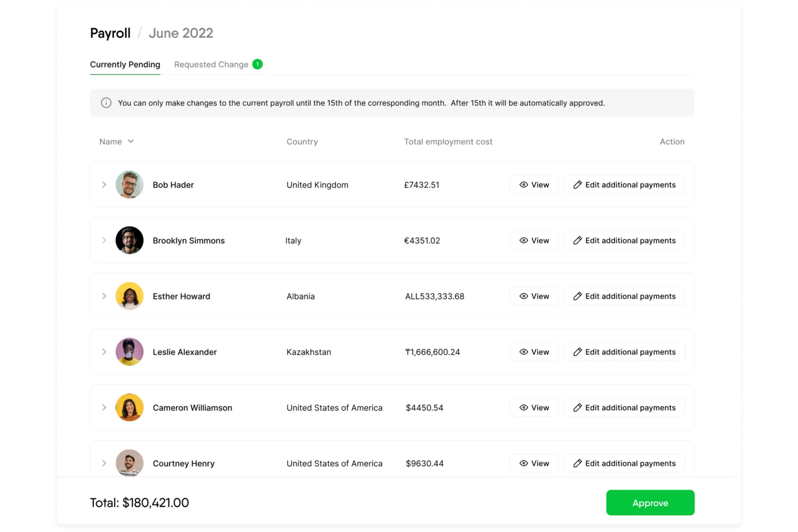Edit additional payments for Brooklyn Simmons
The height and width of the screenshot is (532, 798).
[x=624, y=240]
